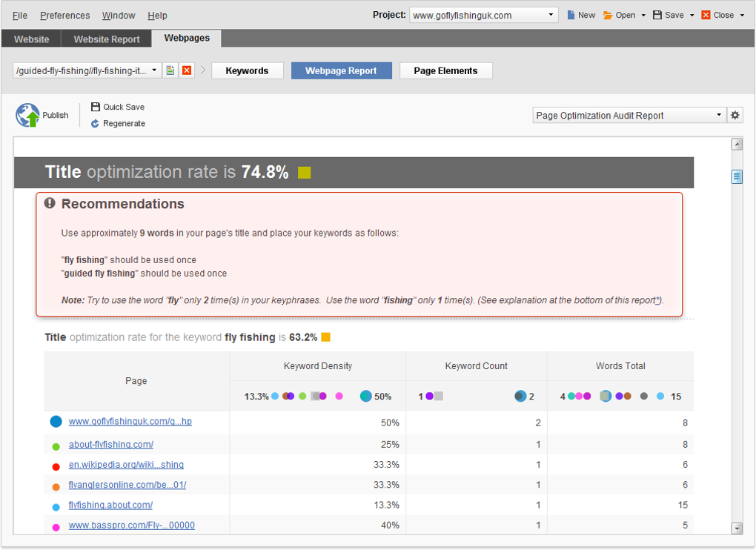The height and width of the screenshot is (550, 756).
Task: Click the Publish globe icon
Action: pyautogui.click(x=28, y=114)
